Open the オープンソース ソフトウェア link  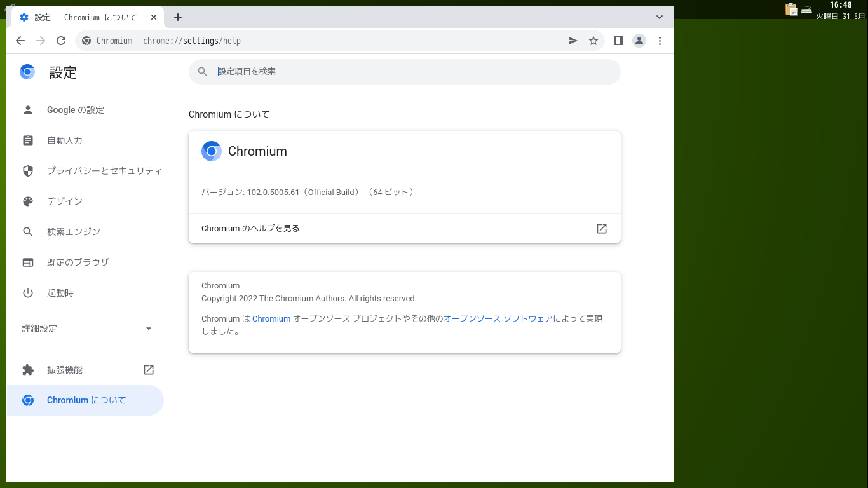[x=498, y=318]
